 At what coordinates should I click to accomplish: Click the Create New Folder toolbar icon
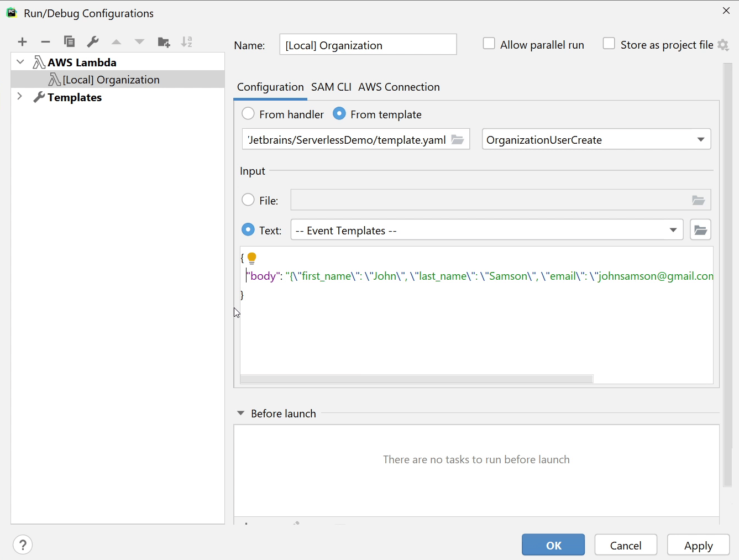click(x=164, y=42)
